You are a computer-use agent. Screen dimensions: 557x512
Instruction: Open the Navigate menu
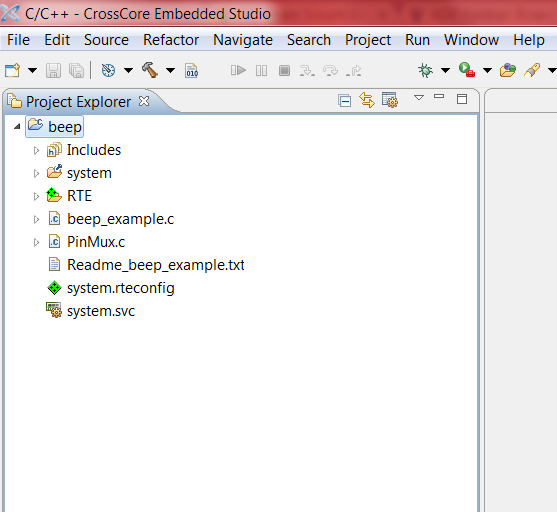[243, 40]
